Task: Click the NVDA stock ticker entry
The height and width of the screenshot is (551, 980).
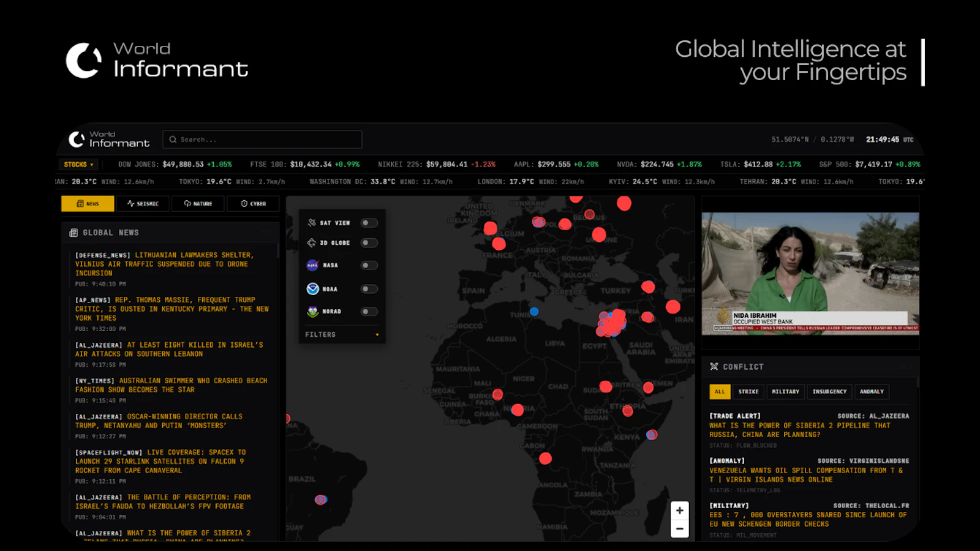Action: pos(659,165)
